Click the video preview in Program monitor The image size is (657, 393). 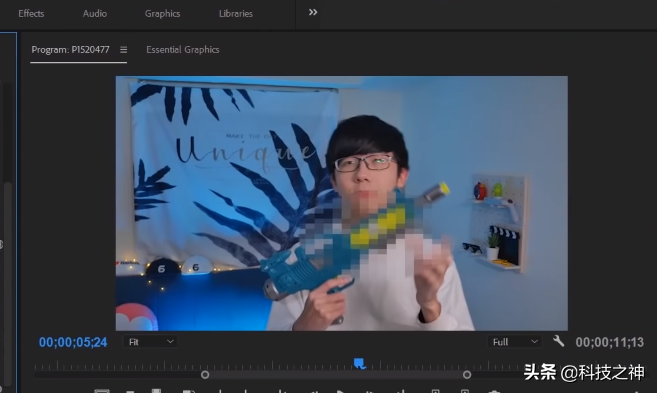[x=341, y=203]
